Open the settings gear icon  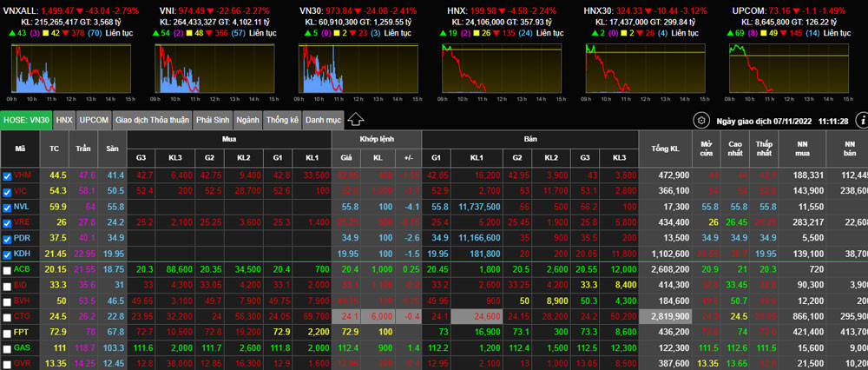pyautogui.click(x=701, y=121)
